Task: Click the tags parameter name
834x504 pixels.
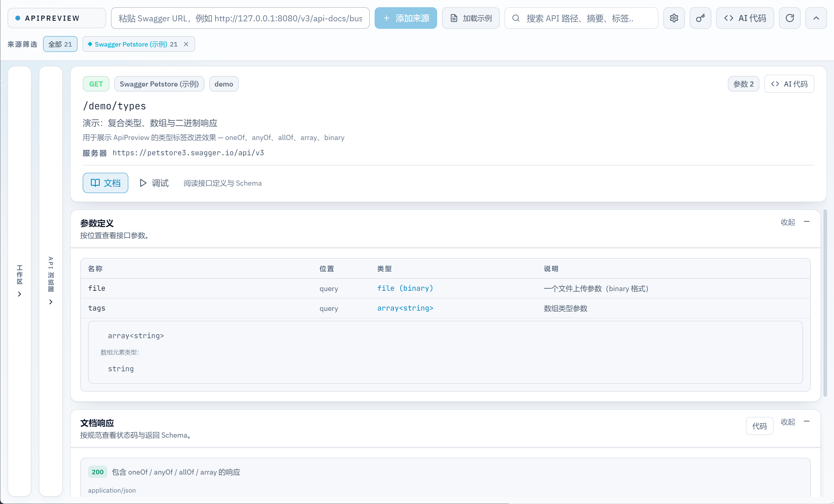Action: click(x=97, y=308)
